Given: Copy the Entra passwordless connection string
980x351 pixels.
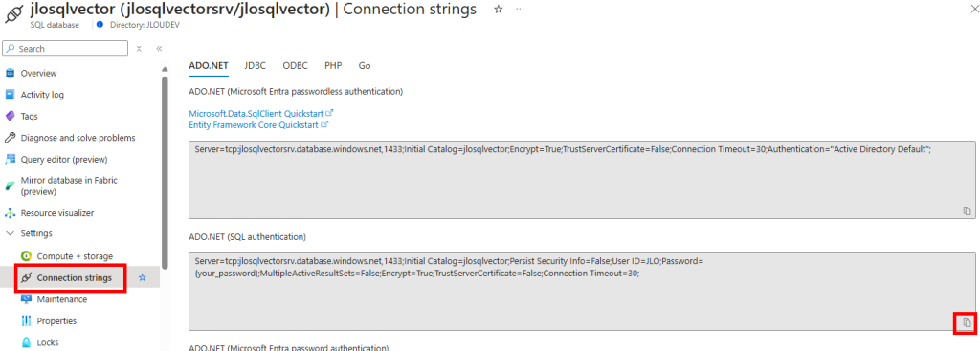Looking at the screenshot, I should pos(967,211).
